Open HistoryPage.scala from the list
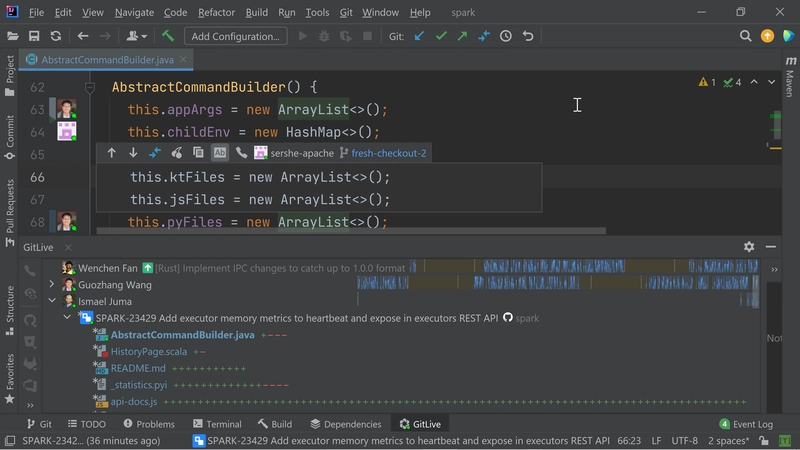This screenshot has height=450, width=800. click(x=148, y=351)
